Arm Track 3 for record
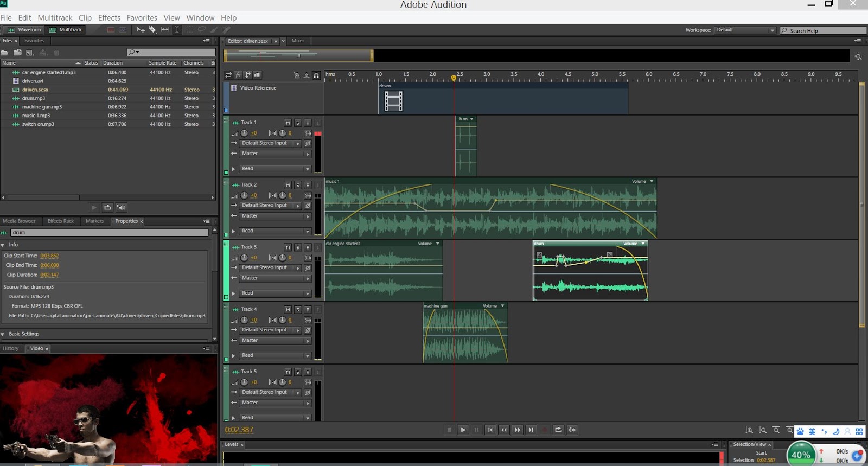Viewport: 868px width, 466px height. click(308, 247)
